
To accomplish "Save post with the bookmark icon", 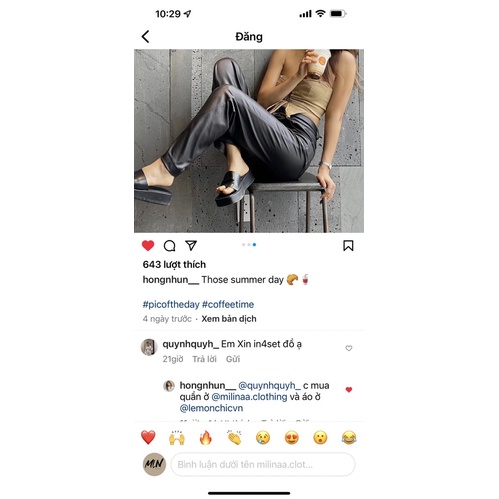I will [348, 246].
